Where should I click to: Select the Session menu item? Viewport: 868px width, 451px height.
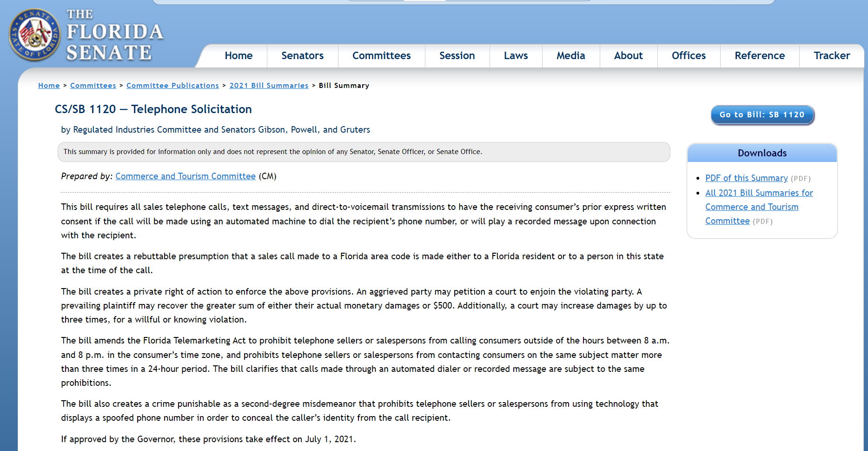click(x=457, y=56)
